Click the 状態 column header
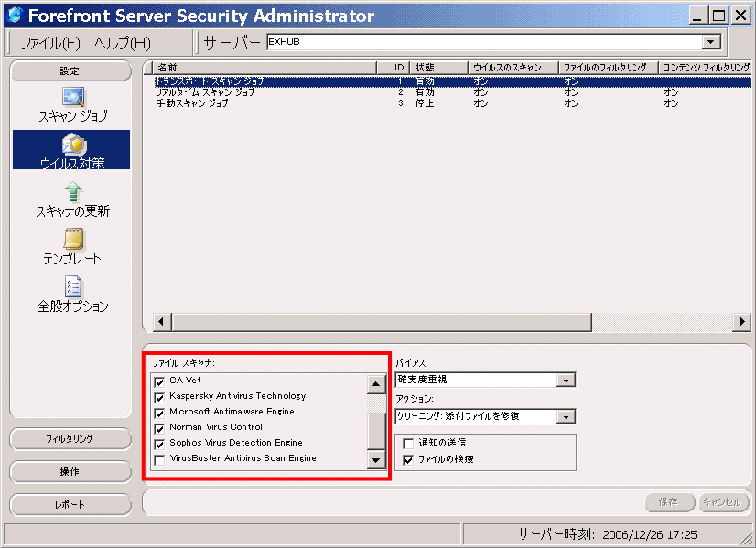Screen dimensions: 756x548 pyautogui.click(x=438, y=68)
